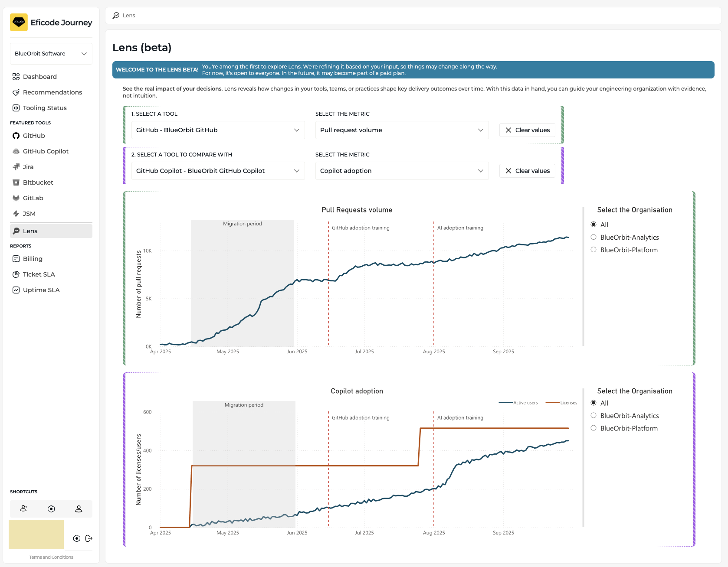The width and height of the screenshot is (728, 567).
Task: Click the Jira icon in featured tools
Action: pyautogui.click(x=16, y=167)
